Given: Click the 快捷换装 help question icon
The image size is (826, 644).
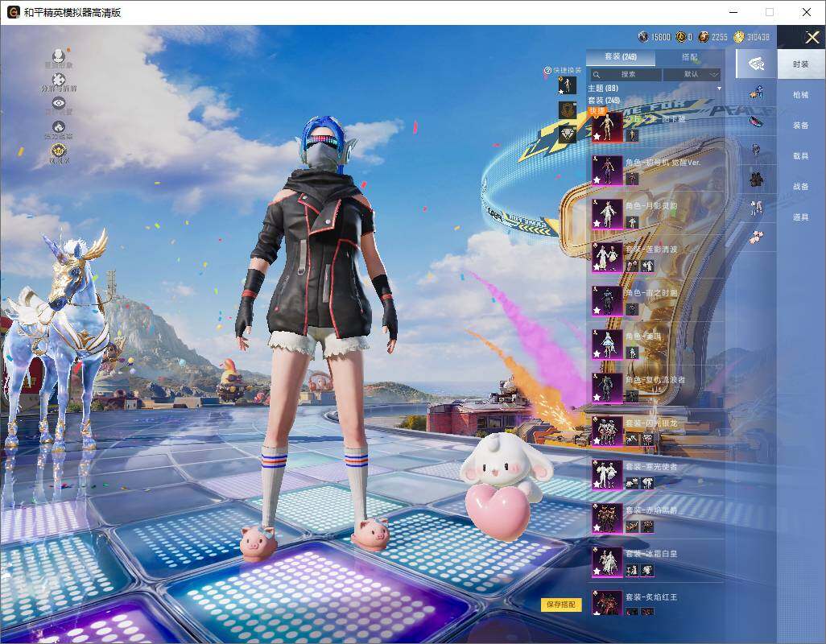Looking at the screenshot, I should coord(547,71).
